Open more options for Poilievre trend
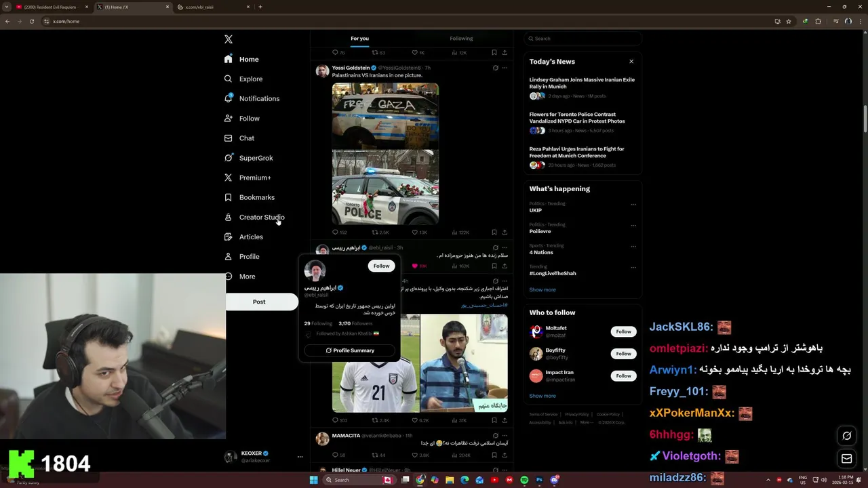The height and width of the screenshot is (488, 868). click(x=633, y=225)
